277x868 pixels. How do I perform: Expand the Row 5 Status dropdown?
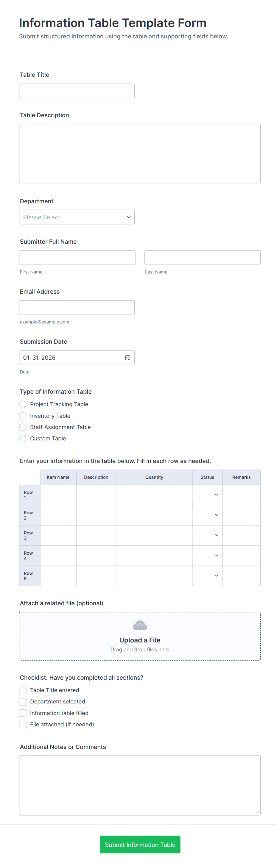(207, 575)
